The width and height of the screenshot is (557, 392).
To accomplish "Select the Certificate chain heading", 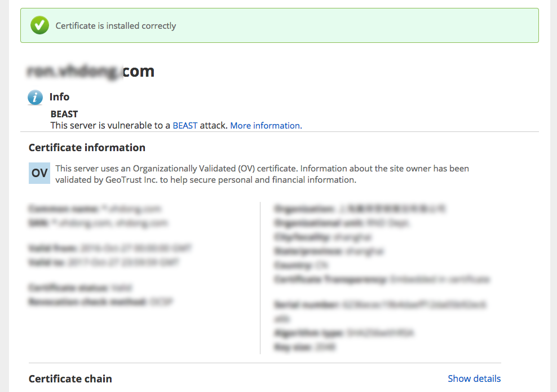I will click(70, 379).
